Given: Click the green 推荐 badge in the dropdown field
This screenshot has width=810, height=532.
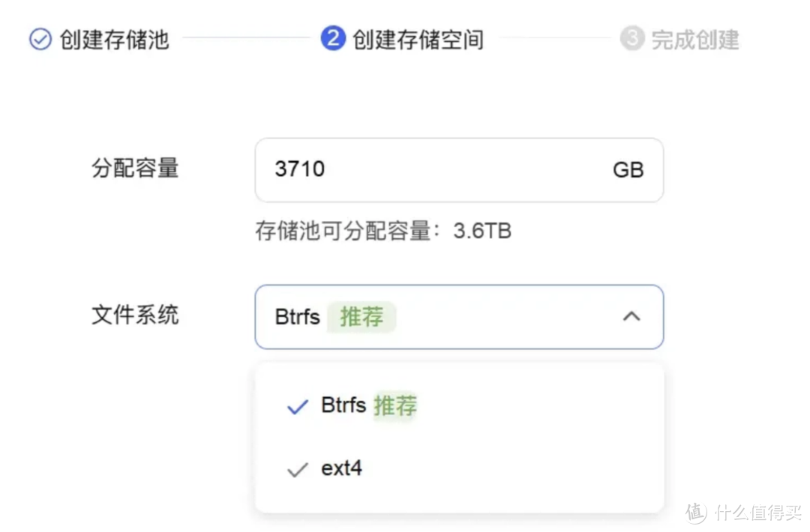Looking at the screenshot, I should pos(362,316).
